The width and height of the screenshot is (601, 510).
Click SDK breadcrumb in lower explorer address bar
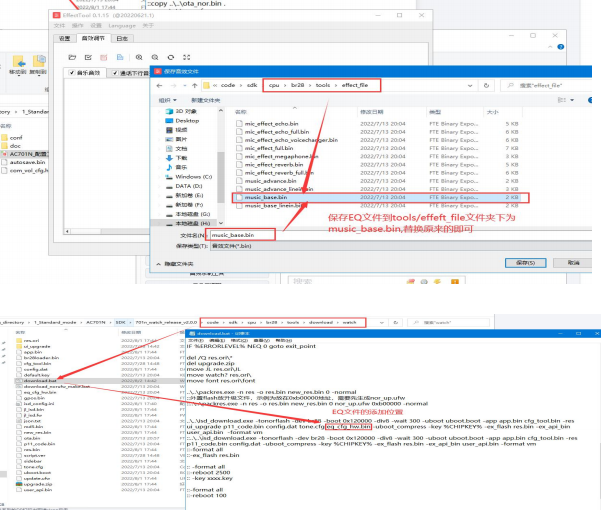coord(120,322)
